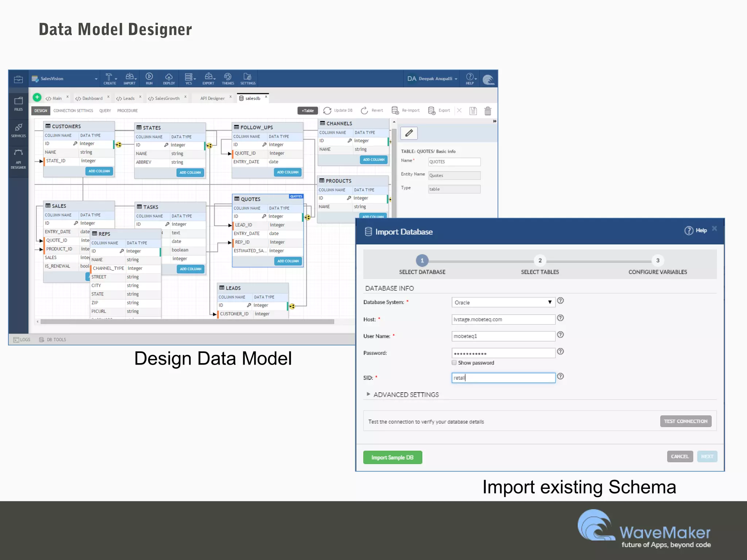Click the Test Connection button
Image resolution: width=747 pixels, height=560 pixels.
click(x=686, y=421)
